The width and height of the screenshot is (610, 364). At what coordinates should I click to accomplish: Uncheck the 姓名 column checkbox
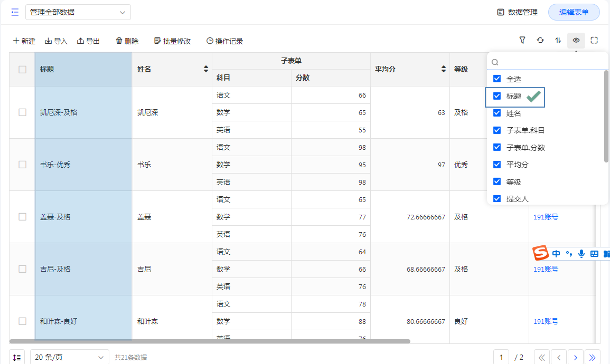pyautogui.click(x=497, y=113)
